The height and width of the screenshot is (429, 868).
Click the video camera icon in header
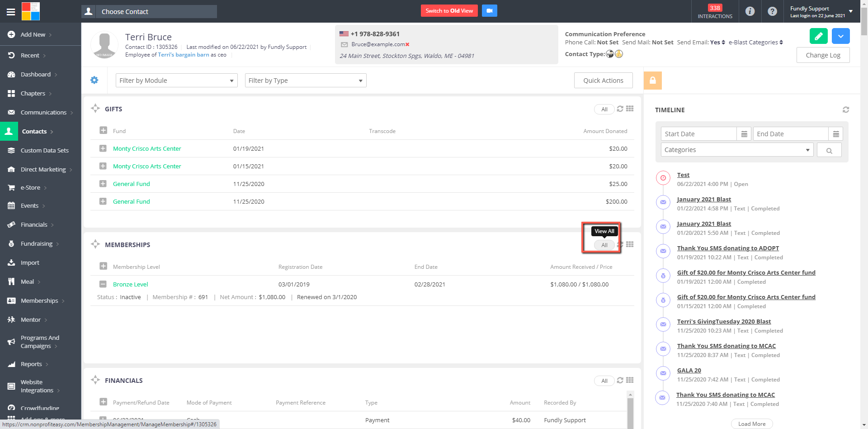click(489, 11)
